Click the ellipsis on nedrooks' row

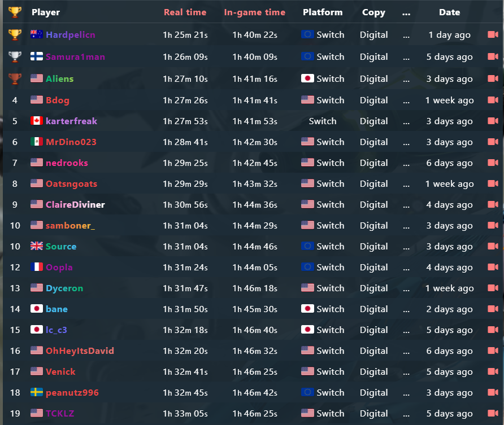406,163
